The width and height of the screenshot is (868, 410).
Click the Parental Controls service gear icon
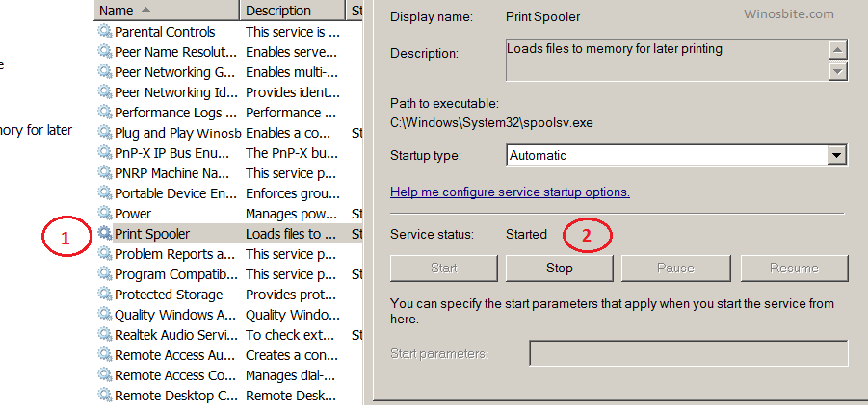[x=104, y=32]
